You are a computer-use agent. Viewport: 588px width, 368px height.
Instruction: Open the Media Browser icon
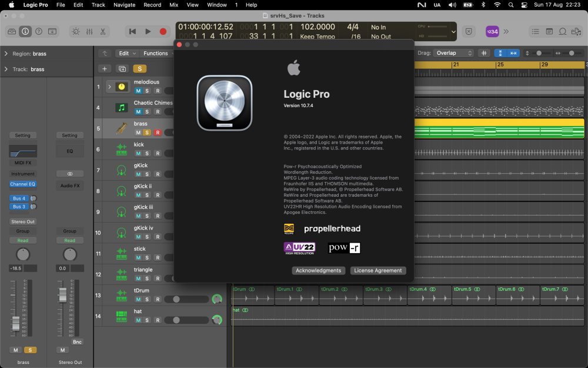point(576,32)
